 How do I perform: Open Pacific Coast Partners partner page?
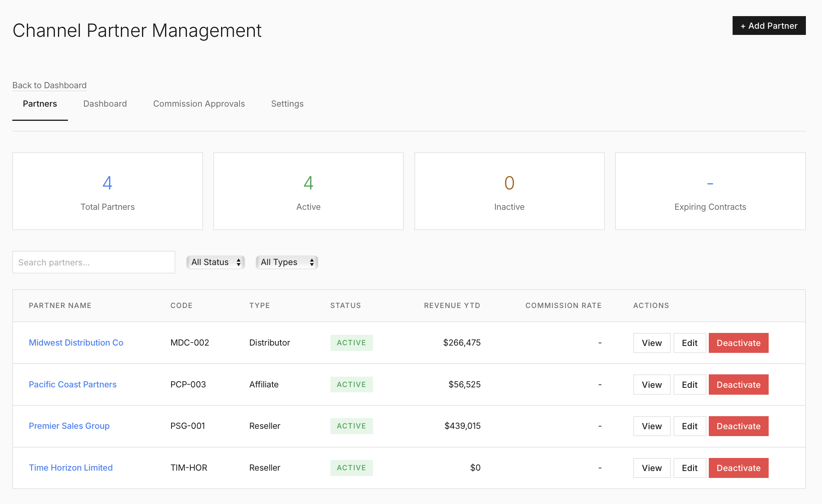coord(73,384)
